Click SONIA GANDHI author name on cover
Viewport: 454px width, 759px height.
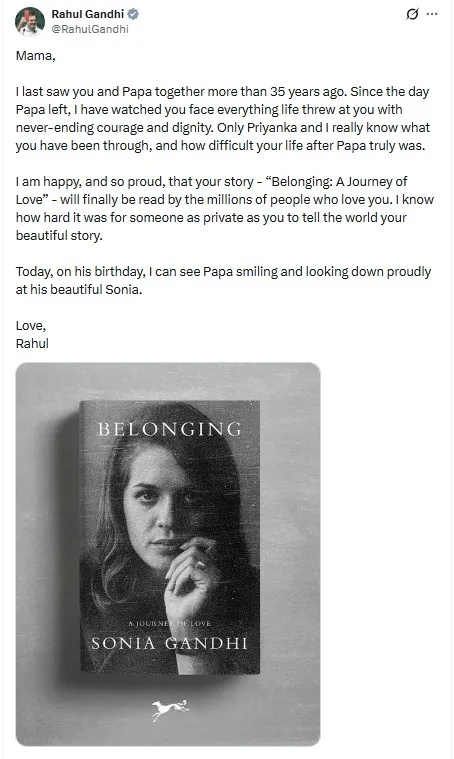click(x=169, y=643)
